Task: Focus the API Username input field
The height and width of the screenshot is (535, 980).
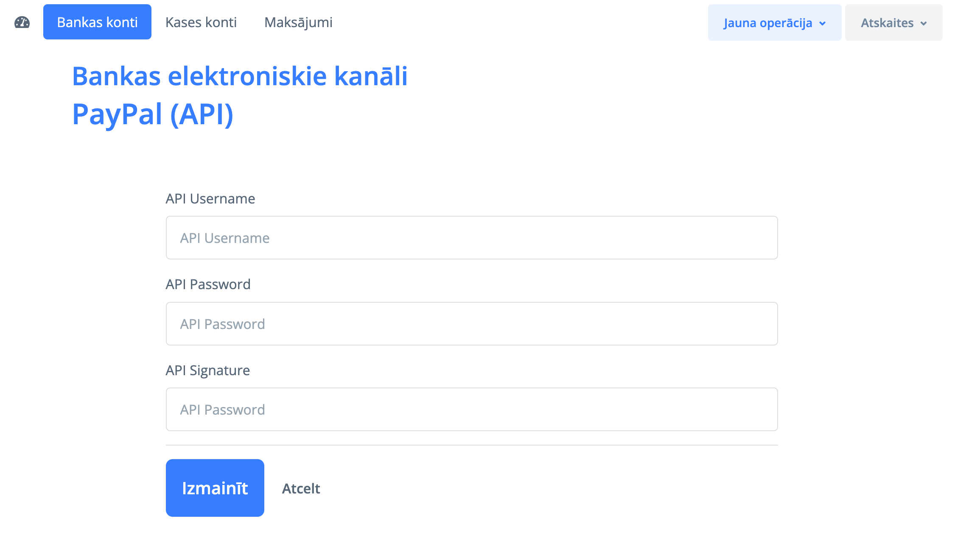Action: [471, 238]
